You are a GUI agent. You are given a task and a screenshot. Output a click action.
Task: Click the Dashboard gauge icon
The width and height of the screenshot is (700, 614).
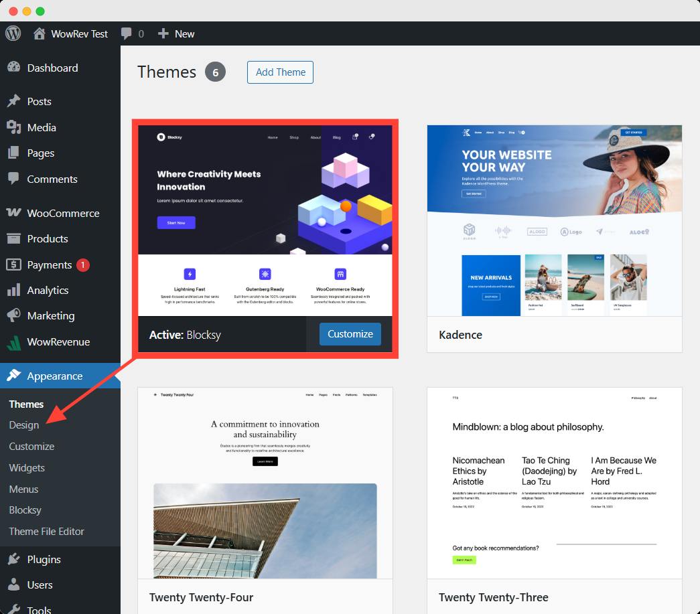point(14,68)
